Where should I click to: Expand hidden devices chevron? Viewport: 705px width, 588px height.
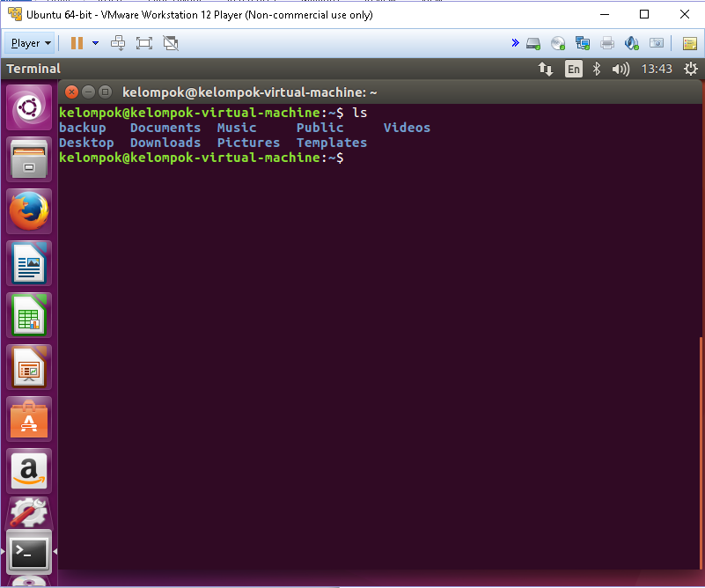(515, 43)
